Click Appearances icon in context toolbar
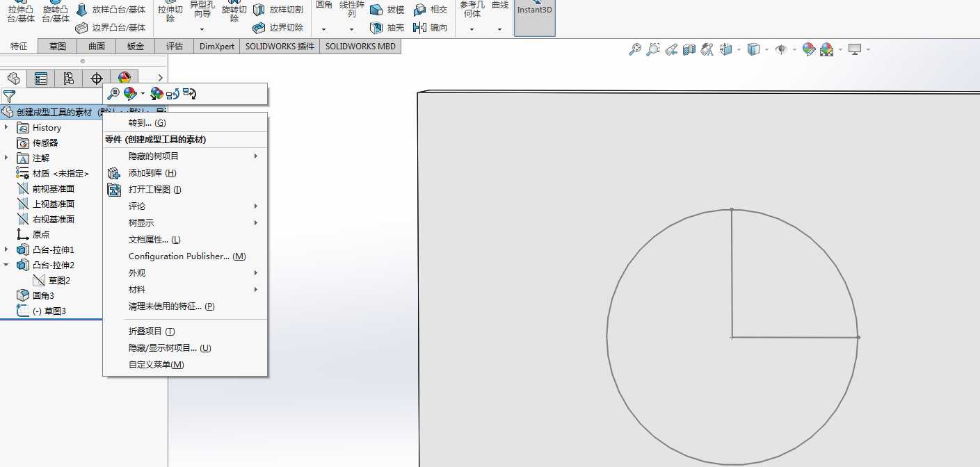 pyautogui.click(x=130, y=93)
